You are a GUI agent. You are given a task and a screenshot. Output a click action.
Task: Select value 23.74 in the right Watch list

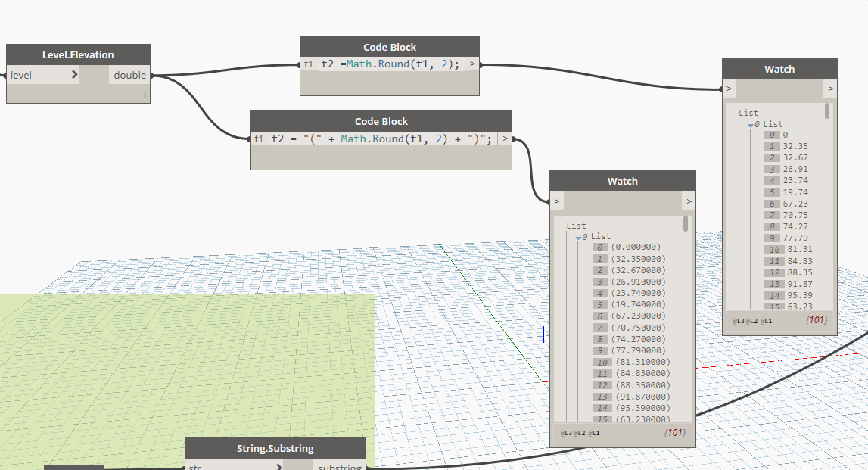coord(795,180)
